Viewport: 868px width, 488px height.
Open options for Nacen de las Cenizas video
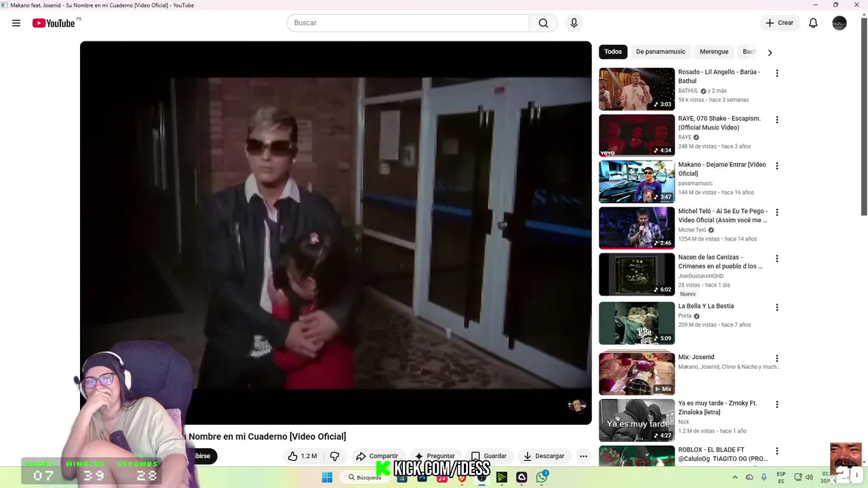click(x=777, y=259)
